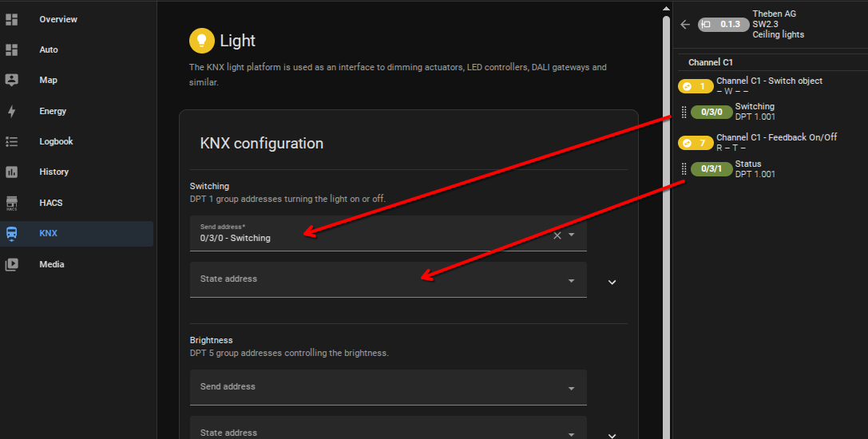Expand the chevron beside the Switching State address
The width and height of the screenshot is (868, 439).
point(612,283)
